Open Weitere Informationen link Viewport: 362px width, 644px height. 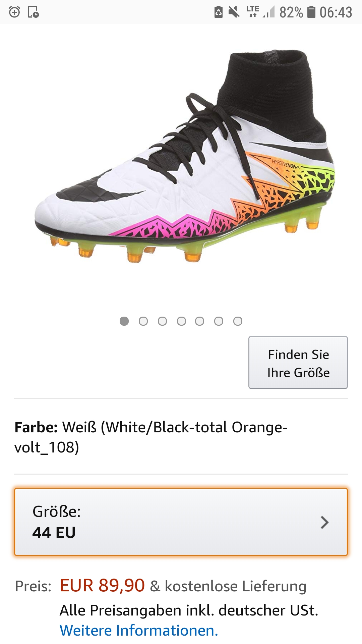pyautogui.click(x=140, y=630)
